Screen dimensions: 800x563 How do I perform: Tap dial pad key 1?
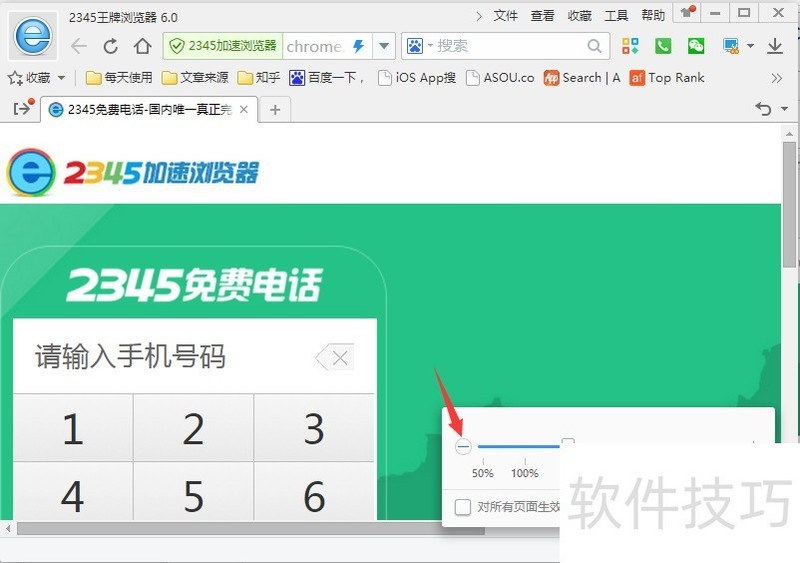(x=73, y=428)
